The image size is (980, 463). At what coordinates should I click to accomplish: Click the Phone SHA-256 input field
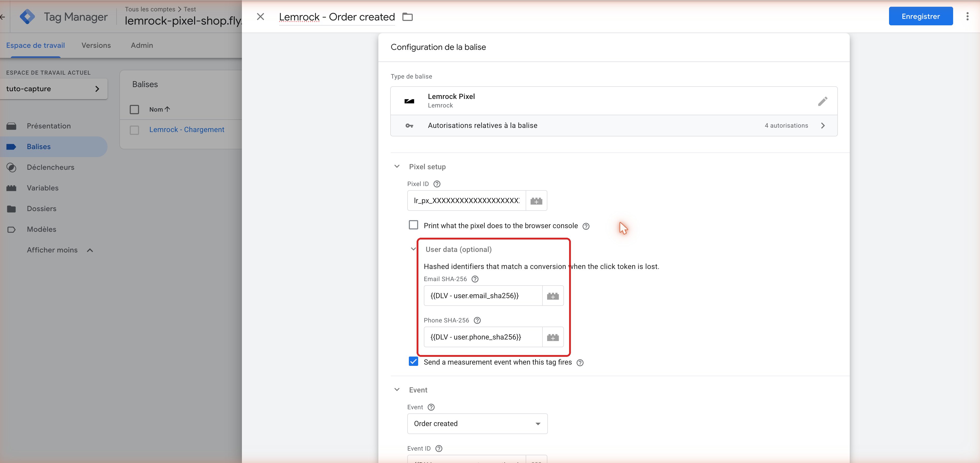[483, 337]
